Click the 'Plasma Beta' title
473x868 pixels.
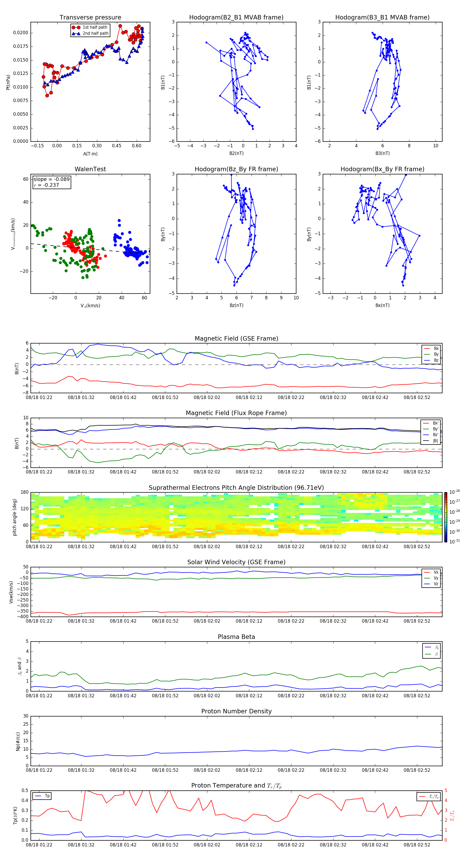pos(236,637)
